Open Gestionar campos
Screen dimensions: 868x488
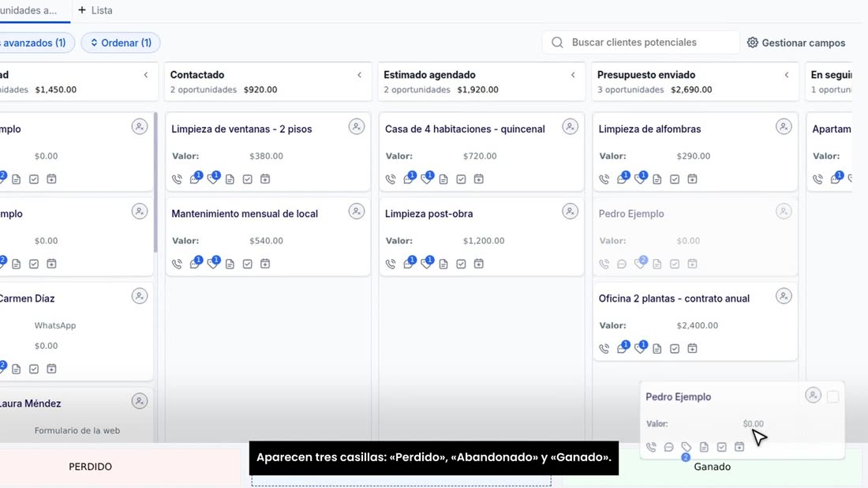tap(796, 43)
